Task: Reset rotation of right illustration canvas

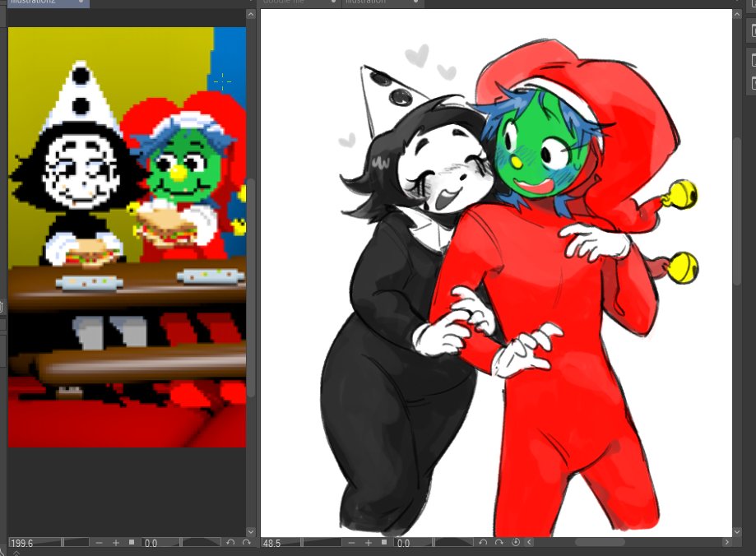Action: (x=516, y=543)
